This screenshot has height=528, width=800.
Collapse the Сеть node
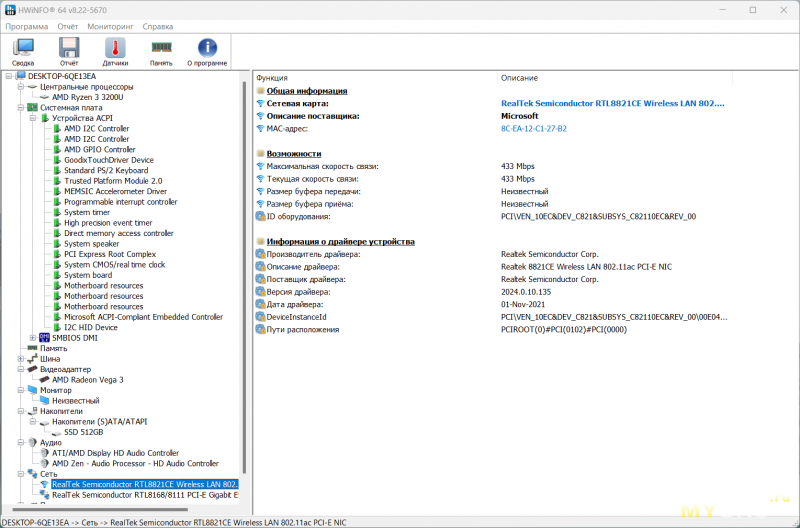[20, 474]
